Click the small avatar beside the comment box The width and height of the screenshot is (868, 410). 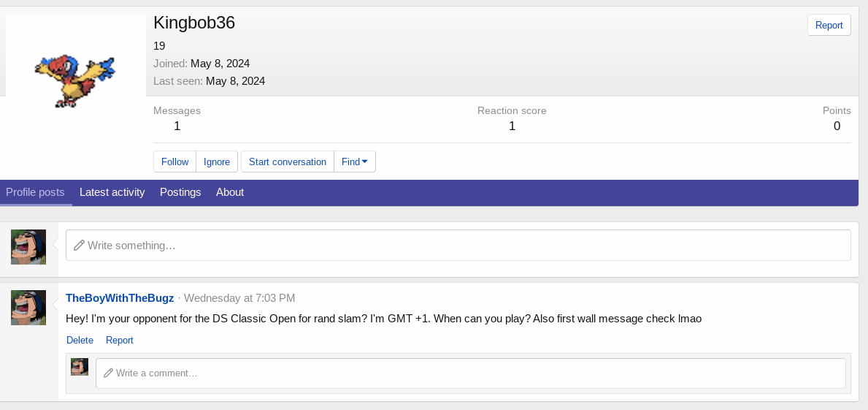tap(80, 367)
